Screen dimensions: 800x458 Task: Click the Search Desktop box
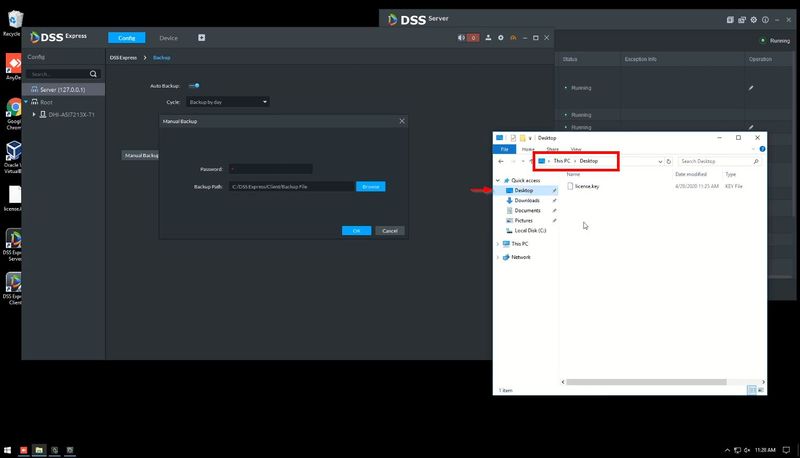click(720, 161)
